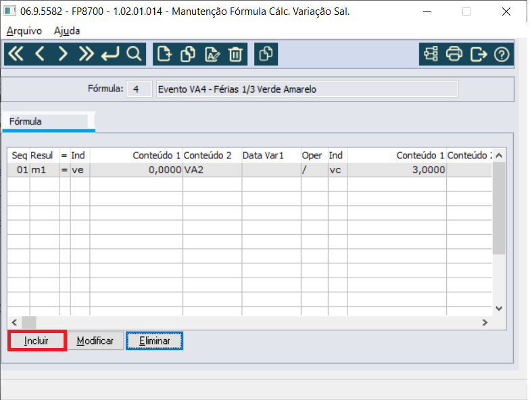Viewport: 532px width, 400px height.
Task: Close the FP8700 window
Action: (506, 12)
